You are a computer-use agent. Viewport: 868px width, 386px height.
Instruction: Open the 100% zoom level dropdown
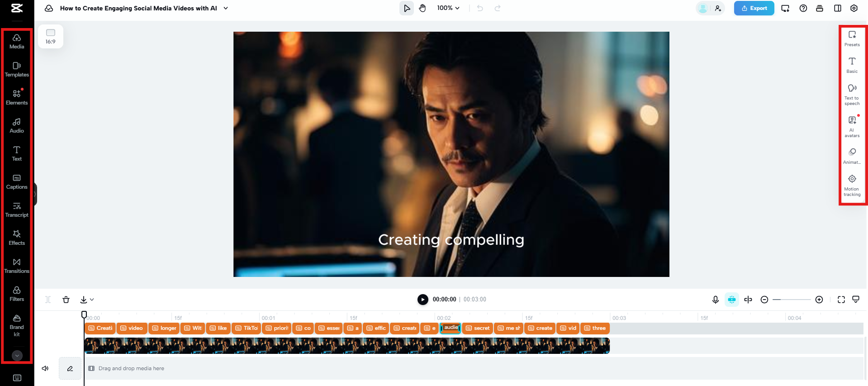[448, 8]
